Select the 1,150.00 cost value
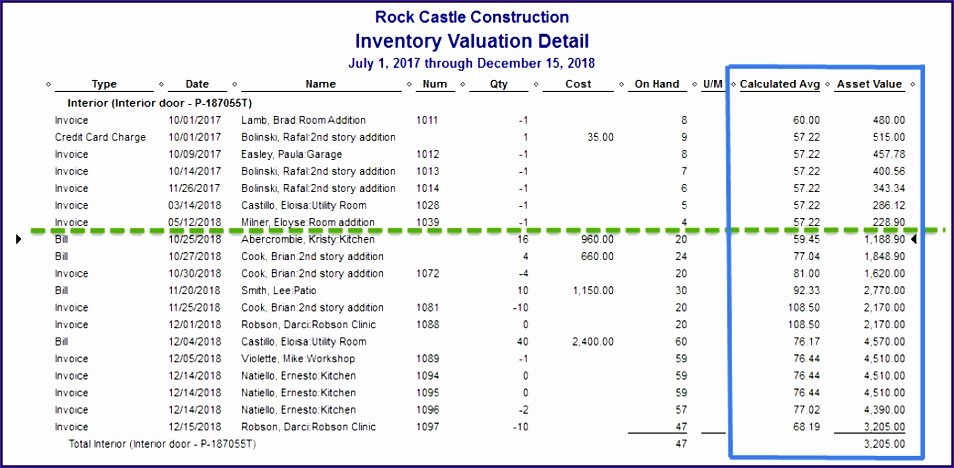This screenshot has height=468, width=954. (x=593, y=291)
